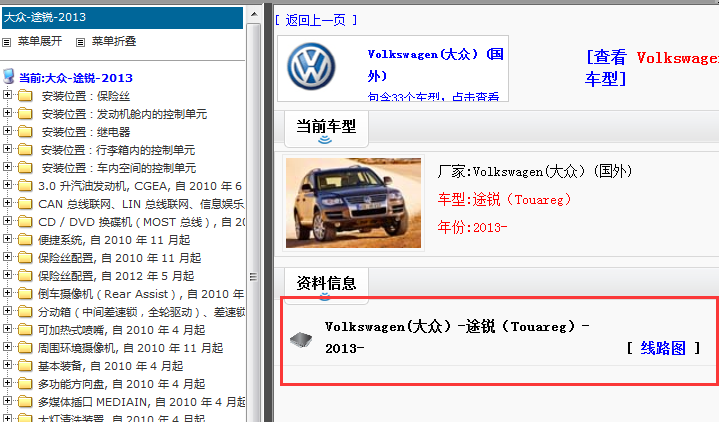This screenshot has height=422, width=719.
Task: Open the 线路图 link
Action: (x=663, y=348)
